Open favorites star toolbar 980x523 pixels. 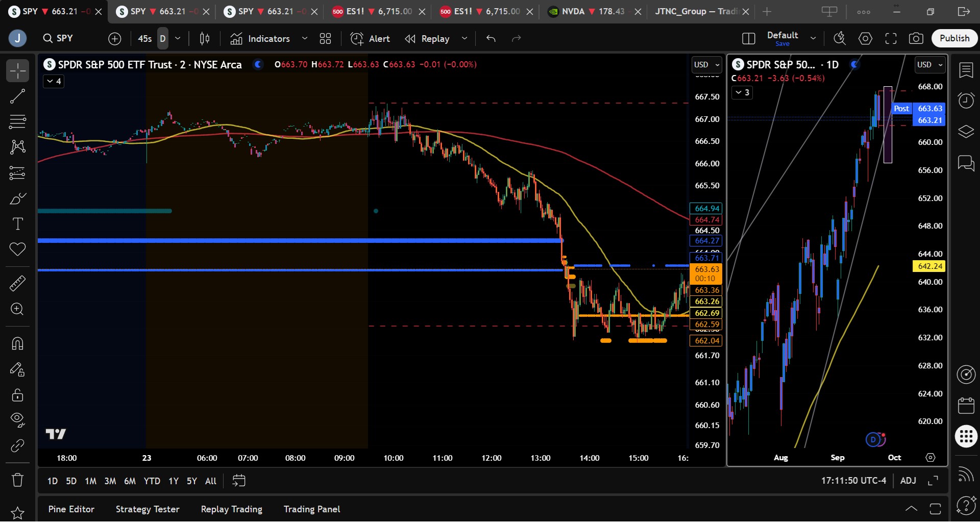pos(17,512)
